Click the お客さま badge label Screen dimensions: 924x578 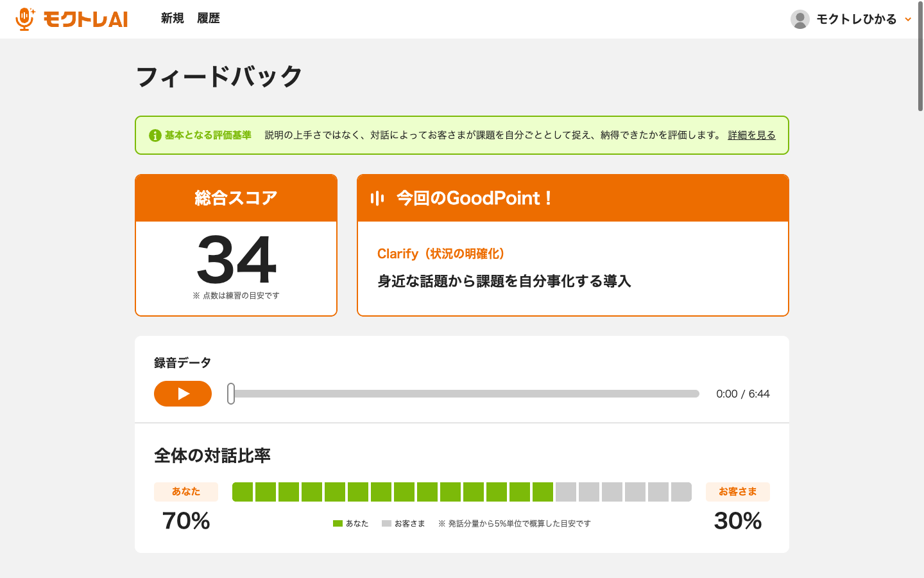pos(737,491)
